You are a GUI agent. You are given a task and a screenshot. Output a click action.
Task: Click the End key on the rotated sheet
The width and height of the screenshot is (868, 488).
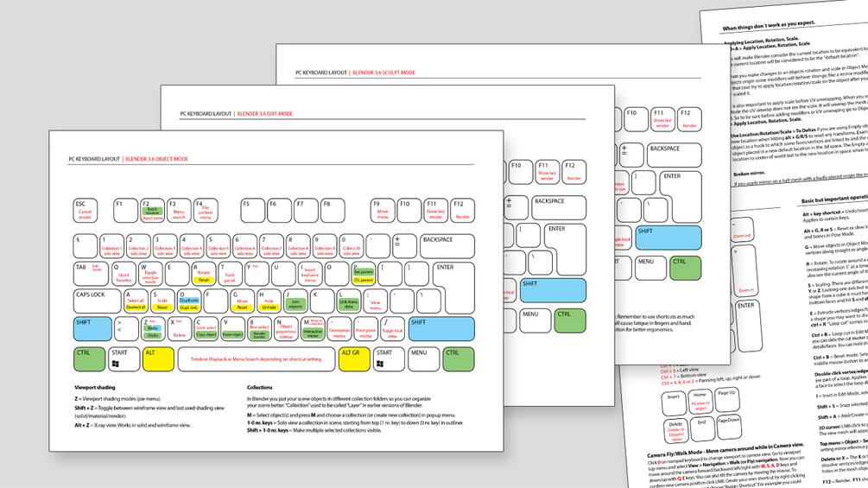coord(702,428)
